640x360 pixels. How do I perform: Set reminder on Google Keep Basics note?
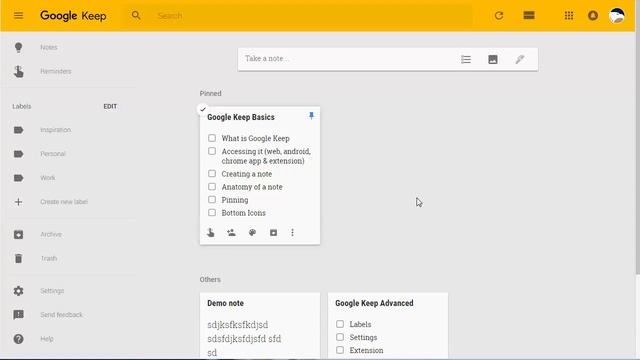[x=211, y=233]
